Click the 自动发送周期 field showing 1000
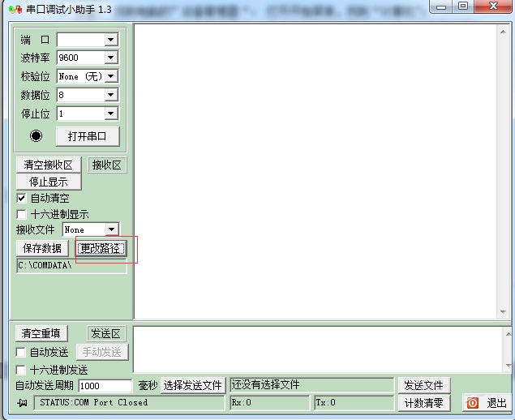 [105, 386]
